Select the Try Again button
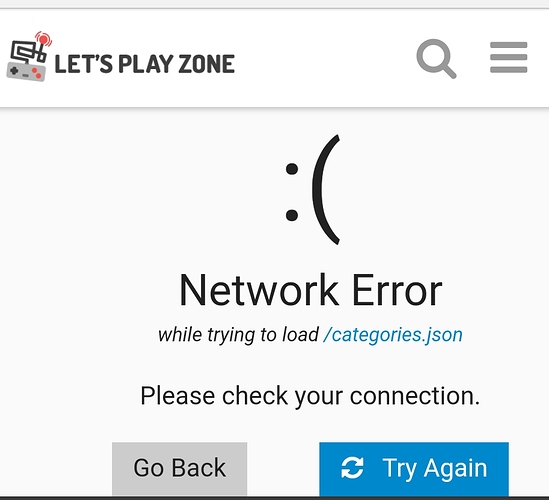549x500 pixels. click(414, 468)
